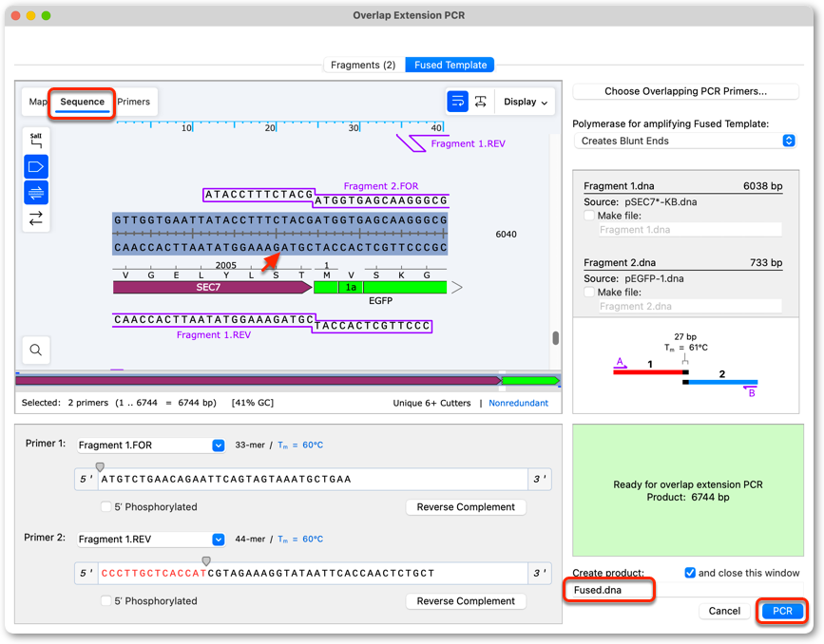
Task: Open the Creates Blunt Ends polymerase dropdown
Action: (684, 141)
